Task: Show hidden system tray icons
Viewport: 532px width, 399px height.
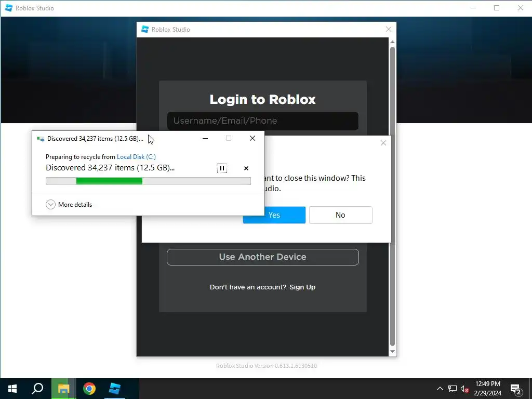Action: coord(440,389)
